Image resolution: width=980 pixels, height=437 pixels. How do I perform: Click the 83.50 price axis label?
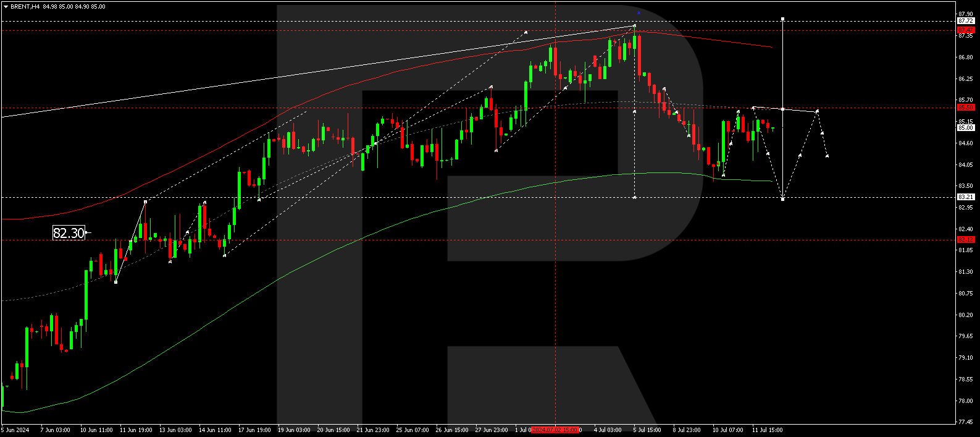(x=965, y=186)
